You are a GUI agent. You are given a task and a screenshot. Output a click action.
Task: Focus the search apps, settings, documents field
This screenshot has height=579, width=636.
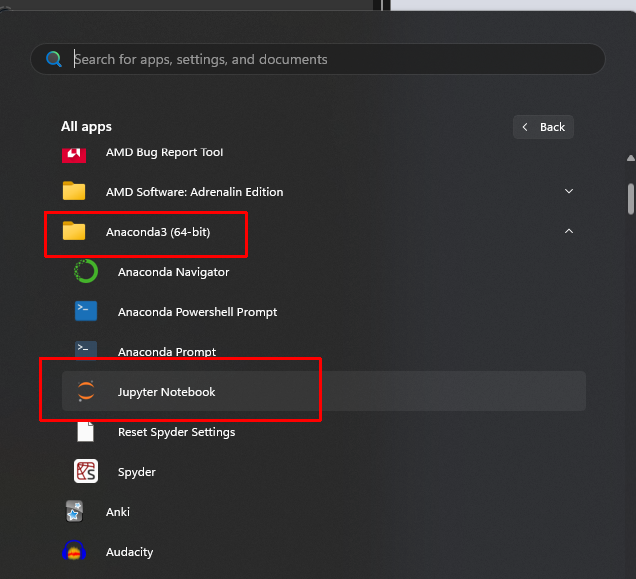(x=318, y=59)
